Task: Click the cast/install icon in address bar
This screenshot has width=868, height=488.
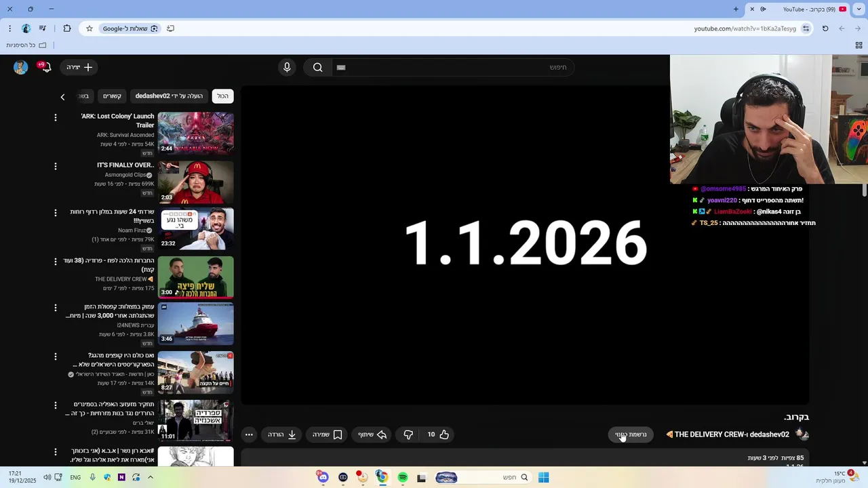Action: [x=170, y=28]
